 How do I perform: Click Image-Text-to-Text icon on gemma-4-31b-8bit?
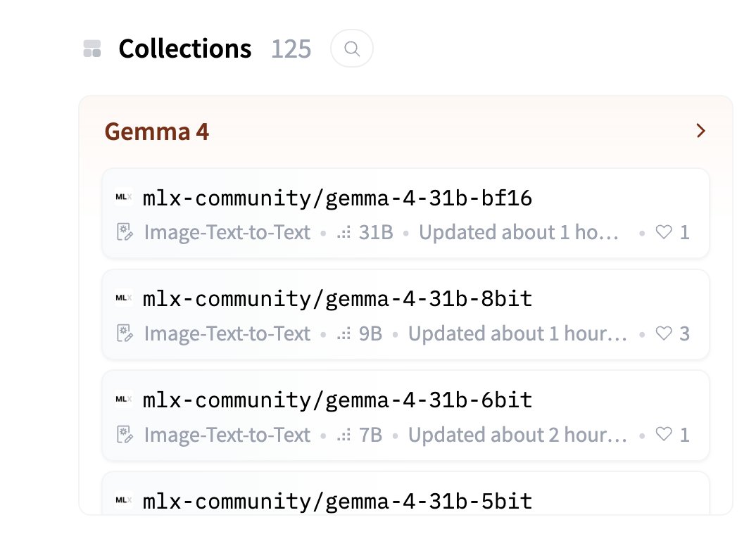point(125,333)
